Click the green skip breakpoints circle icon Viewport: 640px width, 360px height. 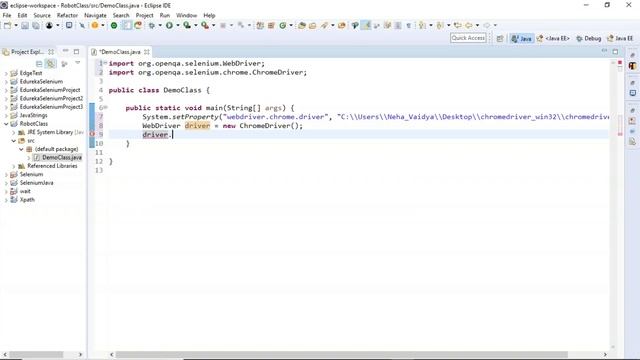[x=114, y=25]
